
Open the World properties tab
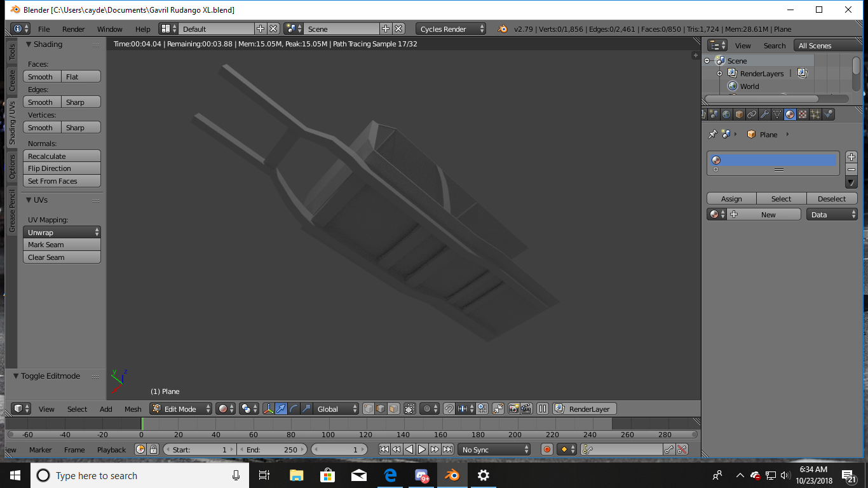click(726, 114)
